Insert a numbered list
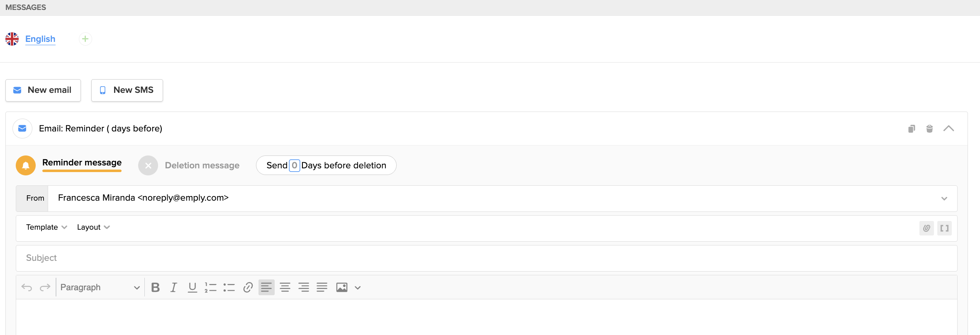Image resolution: width=980 pixels, height=335 pixels. click(x=211, y=287)
